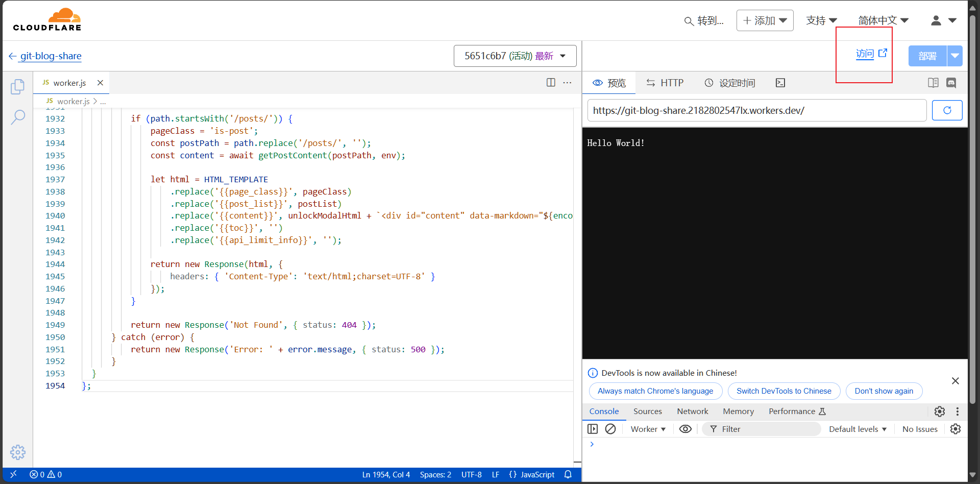Select the Network DevTools tab
The width and height of the screenshot is (980, 484).
[x=693, y=412]
